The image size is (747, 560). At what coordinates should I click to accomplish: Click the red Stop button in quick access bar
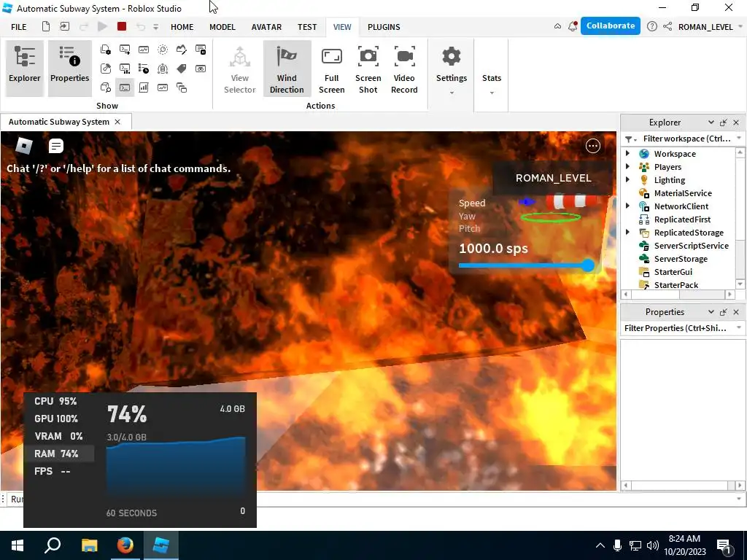click(122, 26)
